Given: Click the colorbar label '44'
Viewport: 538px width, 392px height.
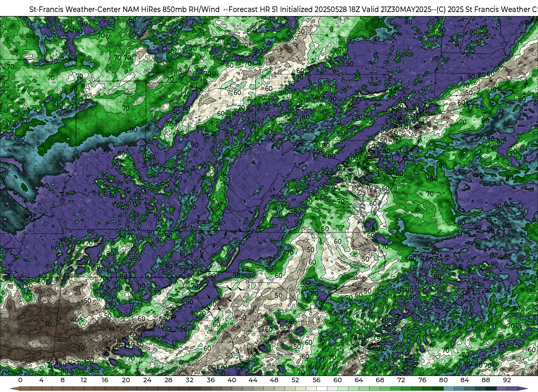Looking at the screenshot, I should (x=253, y=380).
